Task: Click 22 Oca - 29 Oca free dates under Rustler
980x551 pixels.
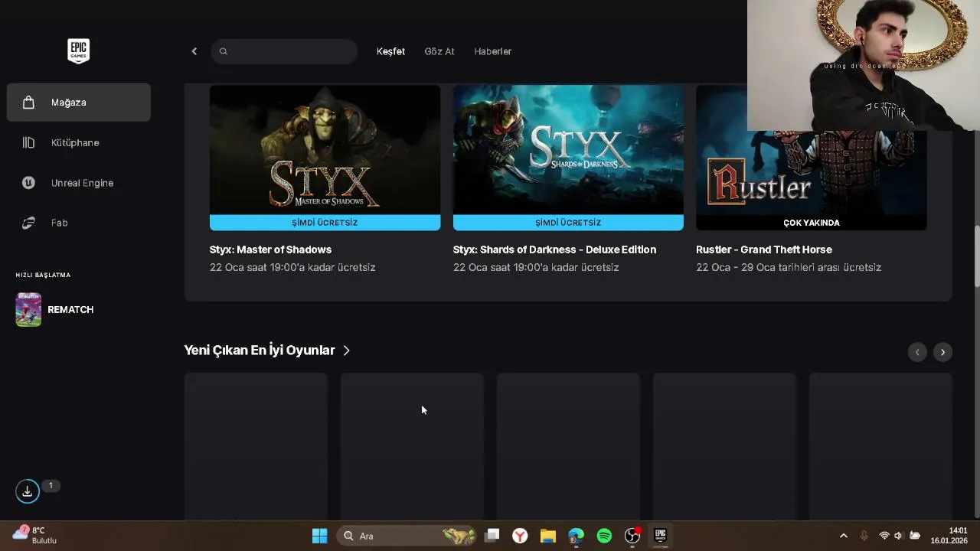Action: click(x=789, y=267)
